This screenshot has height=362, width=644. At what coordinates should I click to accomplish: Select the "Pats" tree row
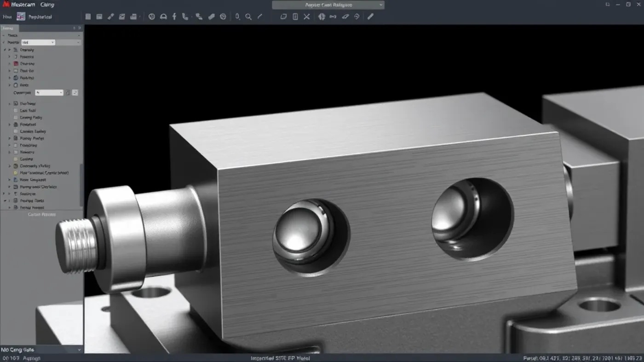[24, 85]
